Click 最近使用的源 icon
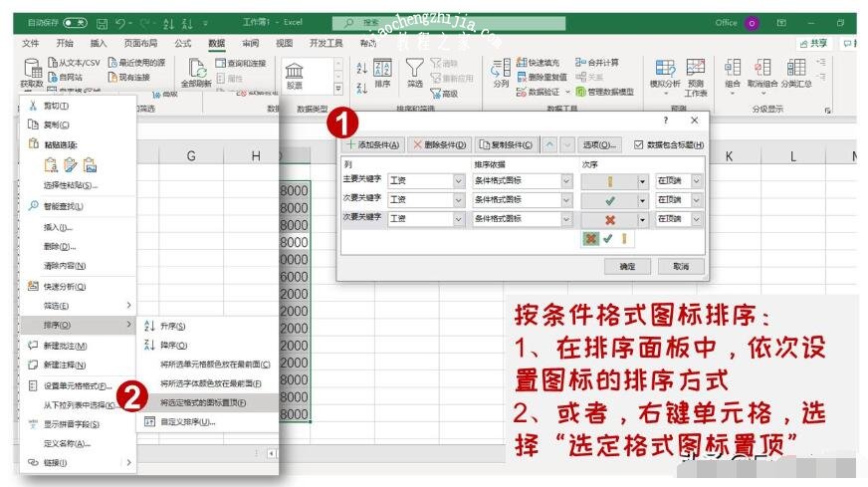Screen dimensions: 868x487 [112, 63]
